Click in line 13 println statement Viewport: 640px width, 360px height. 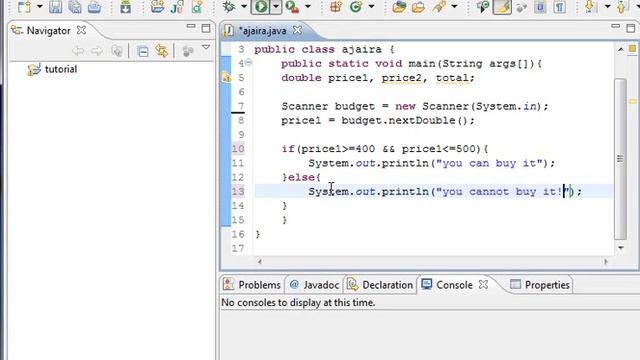pos(445,191)
